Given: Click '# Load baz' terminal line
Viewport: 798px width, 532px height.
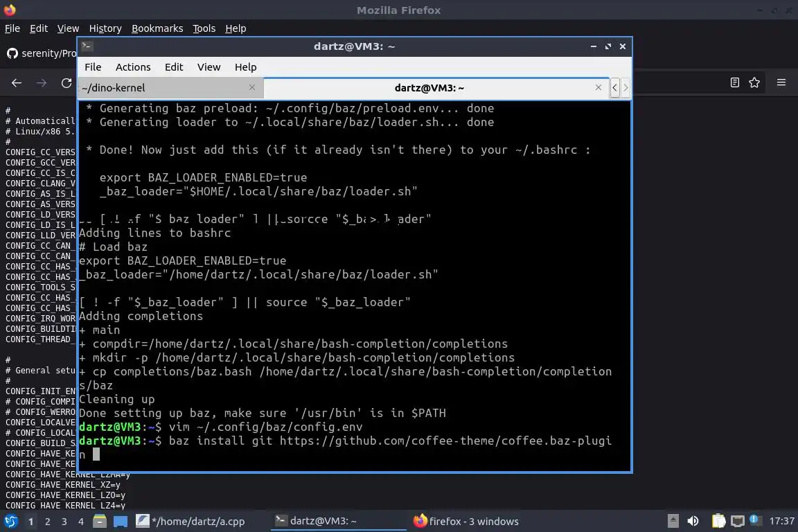Looking at the screenshot, I should [x=113, y=247].
